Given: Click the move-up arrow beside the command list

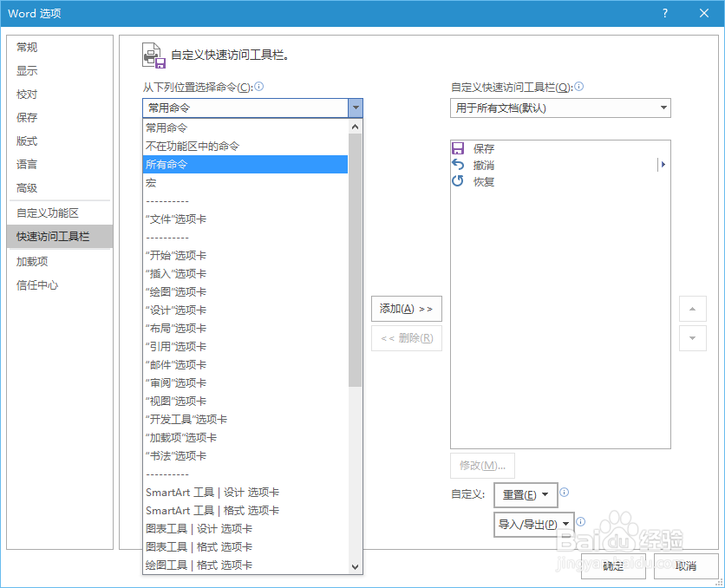Looking at the screenshot, I should 692,309.
